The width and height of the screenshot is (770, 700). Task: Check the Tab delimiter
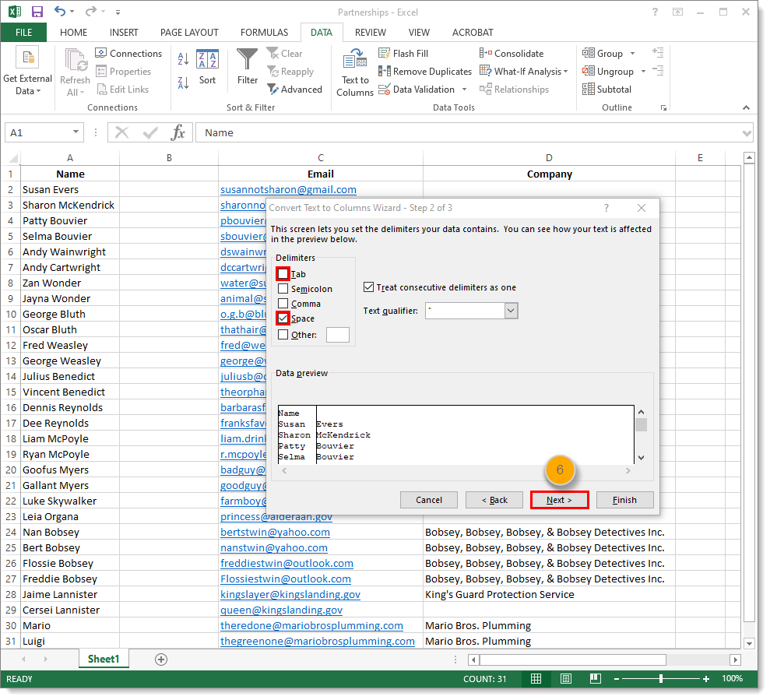(283, 273)
